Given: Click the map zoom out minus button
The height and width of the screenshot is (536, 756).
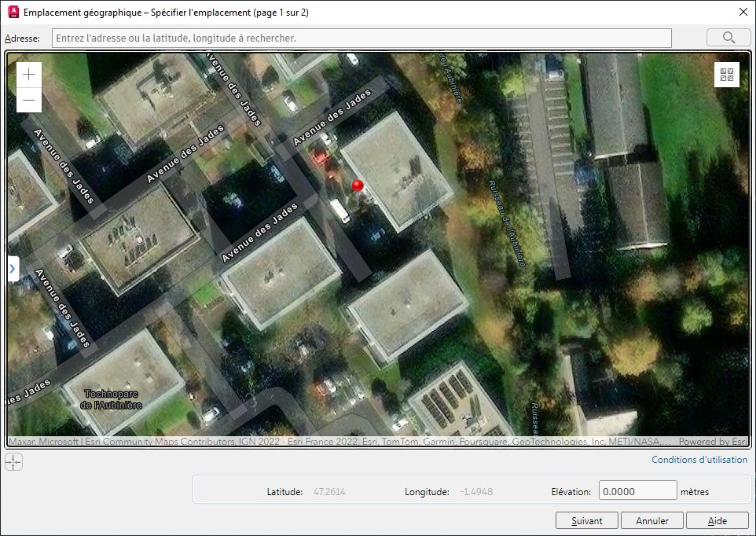Looking at the screenshot, I should (x=29, y=101).
